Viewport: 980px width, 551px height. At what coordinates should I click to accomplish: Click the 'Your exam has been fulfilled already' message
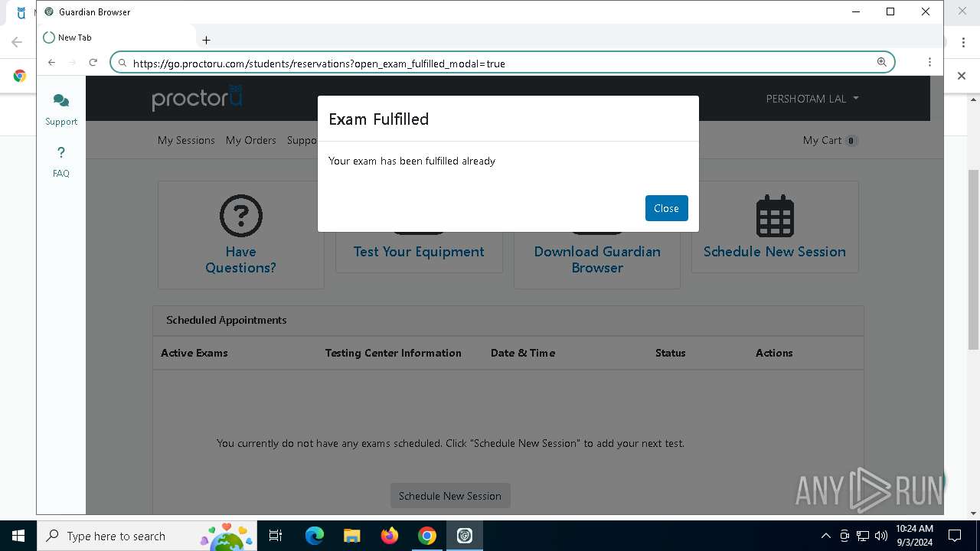click(x=412, y=161)
